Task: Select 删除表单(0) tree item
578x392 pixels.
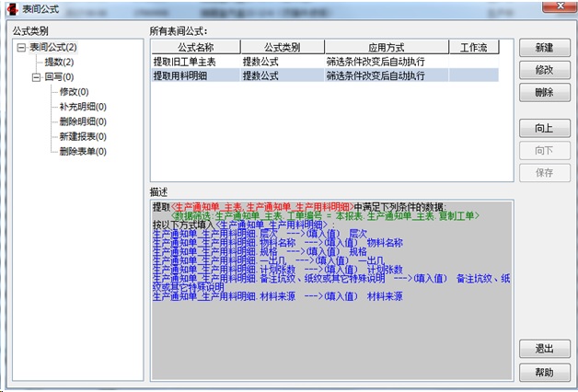Action: click(82, 151)
